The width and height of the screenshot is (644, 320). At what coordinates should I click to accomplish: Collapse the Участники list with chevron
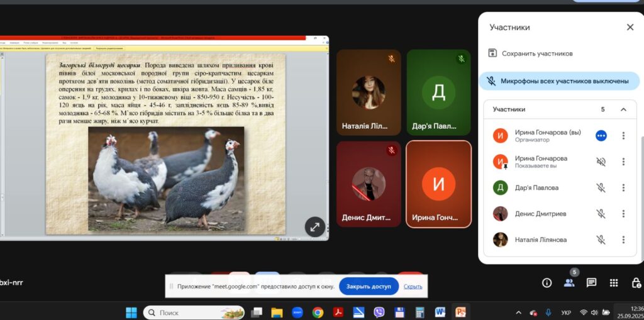[x=623, y=109]
